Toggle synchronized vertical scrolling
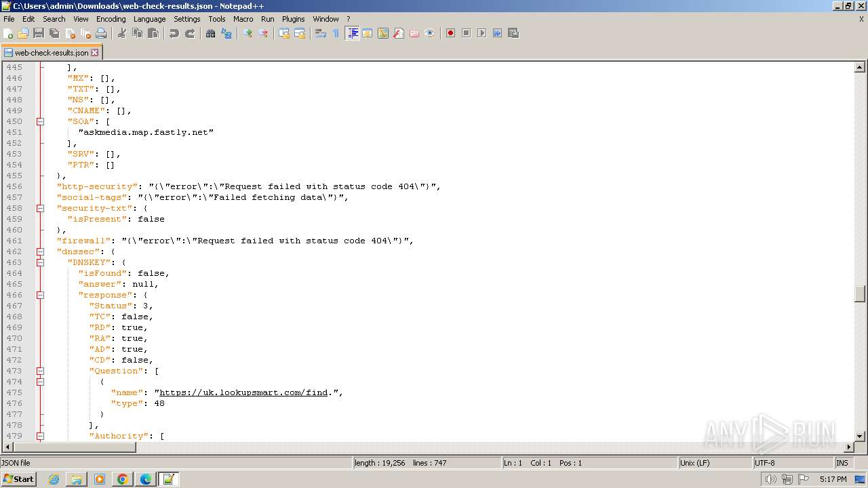 (284, 33)
